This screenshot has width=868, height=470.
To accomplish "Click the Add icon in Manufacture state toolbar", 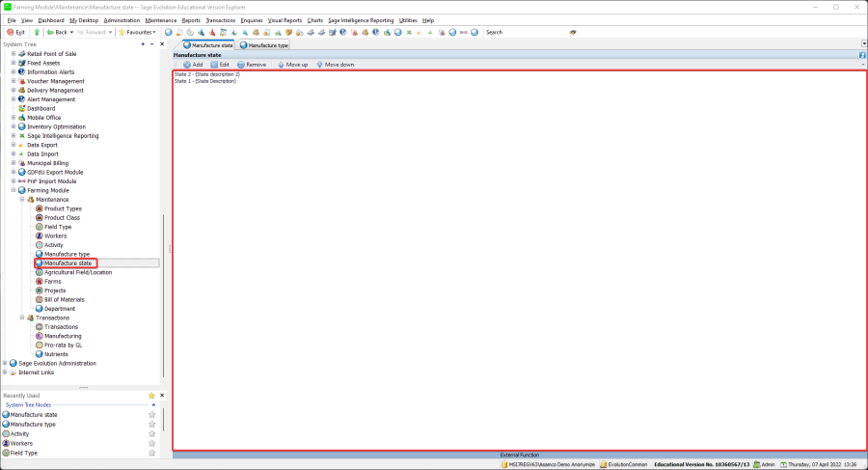I will pos(192,65).
